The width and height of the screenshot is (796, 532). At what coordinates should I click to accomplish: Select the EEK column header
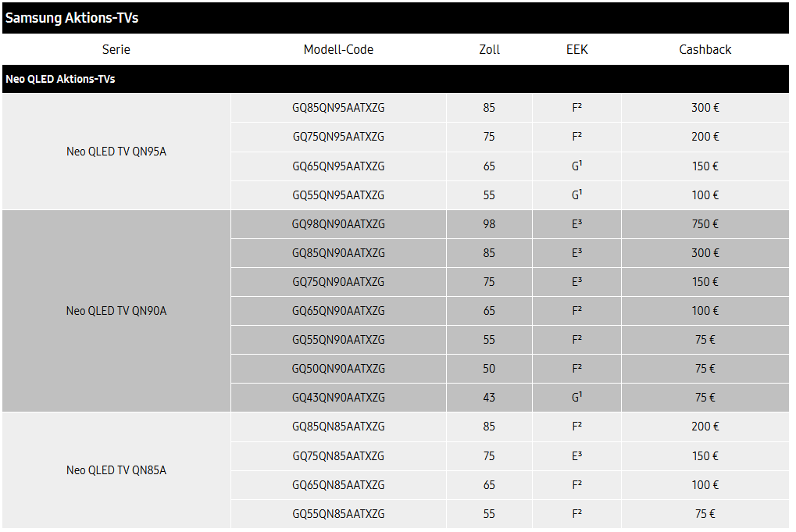tap(576, 49)
